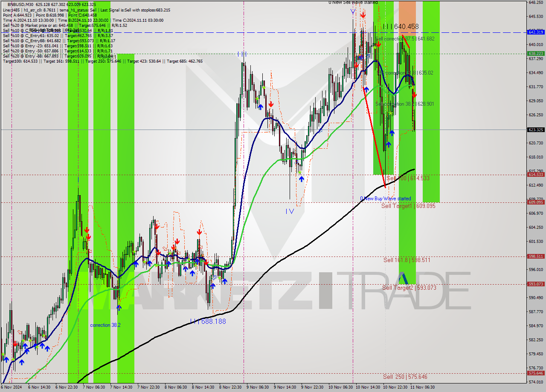Image resolution: width=546 pixels, height=392 pixels.
Task: Click the blue 'correction 38.2' label
Action: 105,325
